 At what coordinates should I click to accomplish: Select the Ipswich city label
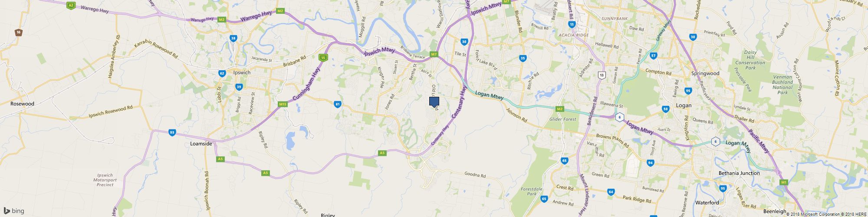pos(242,72)
